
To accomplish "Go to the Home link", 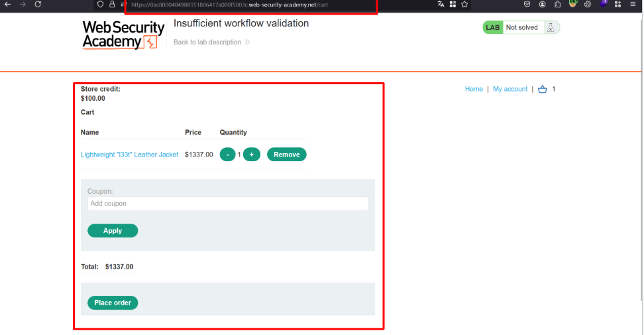I will [x=474, y=89].
